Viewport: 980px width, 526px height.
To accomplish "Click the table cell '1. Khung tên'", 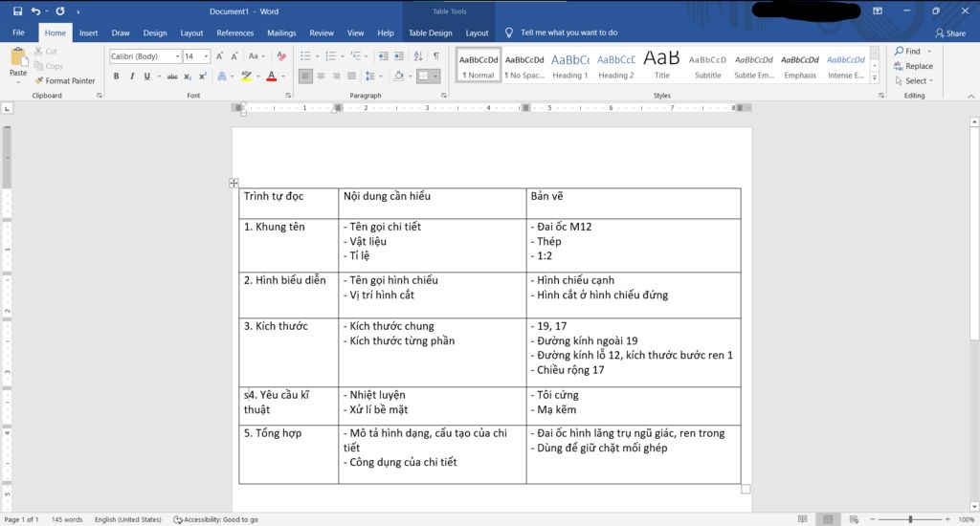I will pos(289,245).
